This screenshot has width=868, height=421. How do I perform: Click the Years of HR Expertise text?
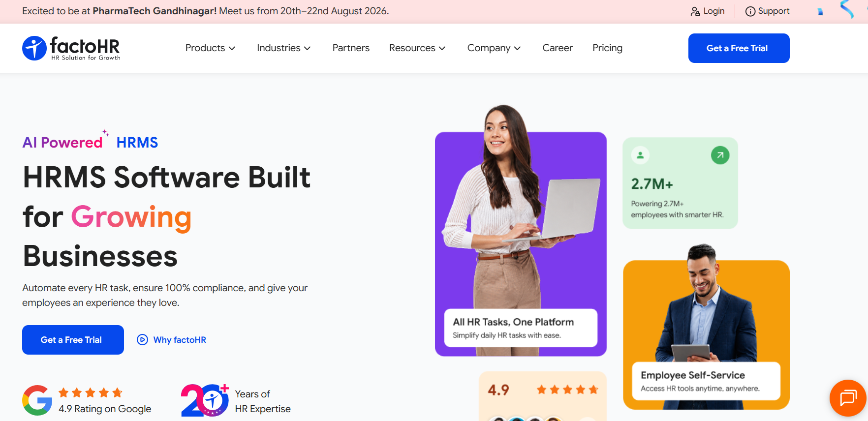(x=263, y=401)
